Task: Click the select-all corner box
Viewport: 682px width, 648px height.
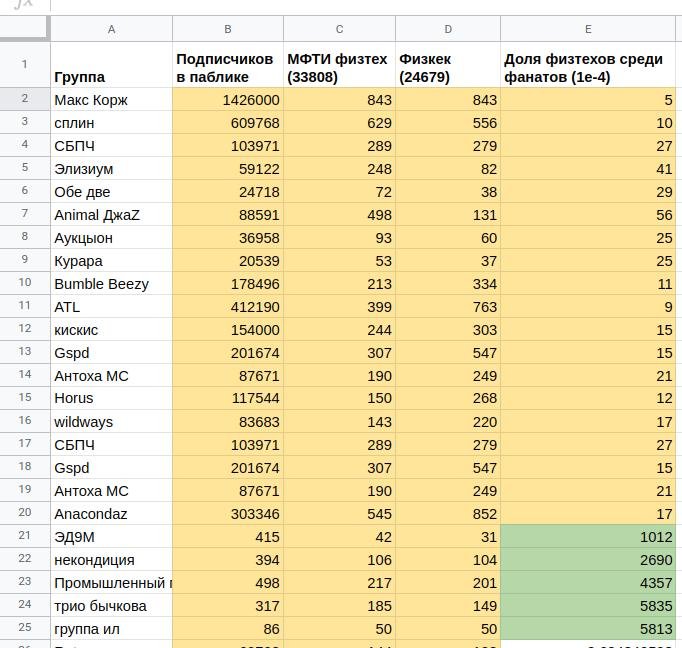Action: (25, 29)
